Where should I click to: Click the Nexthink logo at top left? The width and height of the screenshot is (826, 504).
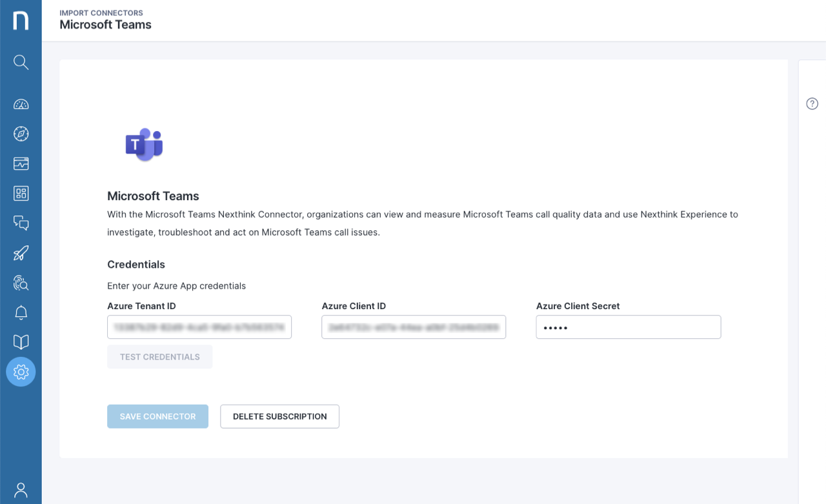[x=21, y=21]
